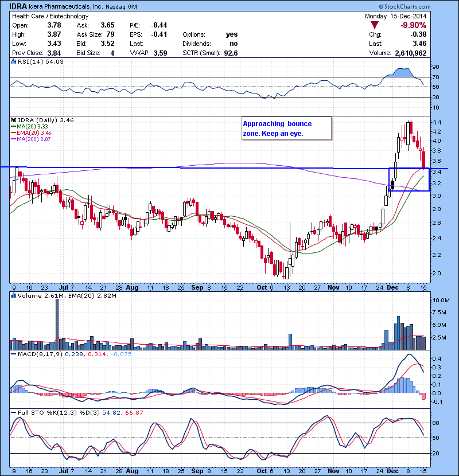This screenshot has width=459, height=476.
Task: Select the P/E value -8.44
Action: coord(159,25)
